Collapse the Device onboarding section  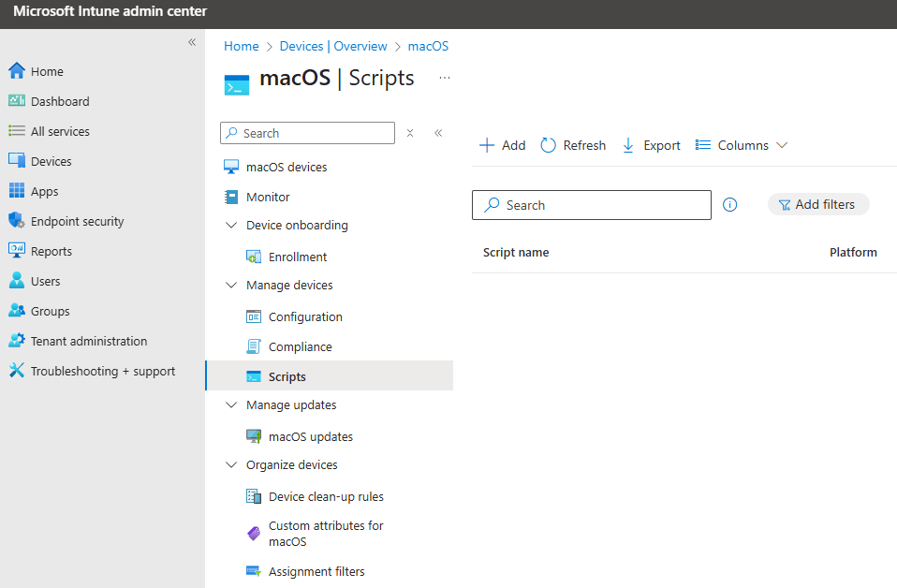click(231, 226)
